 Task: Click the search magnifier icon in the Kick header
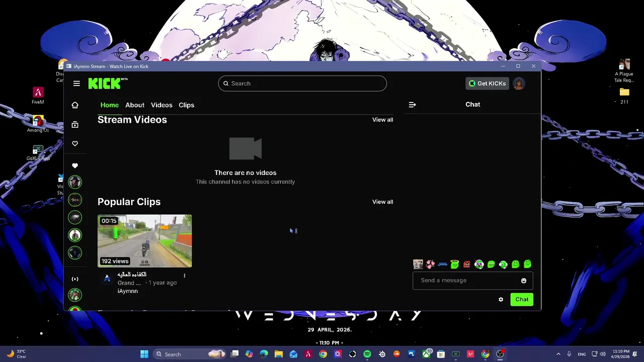pos(226,83)
